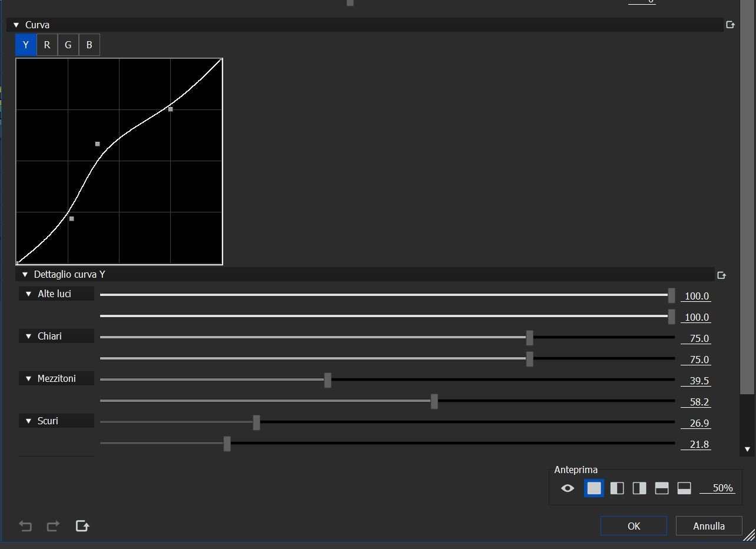
Task: Click the 50% preview zoom field
Action: coord(718,488)
